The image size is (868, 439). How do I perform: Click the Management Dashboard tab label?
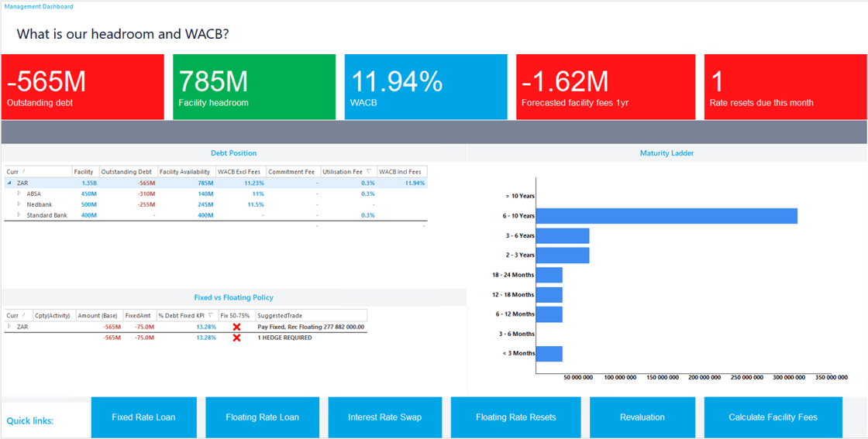coord(38,7)
